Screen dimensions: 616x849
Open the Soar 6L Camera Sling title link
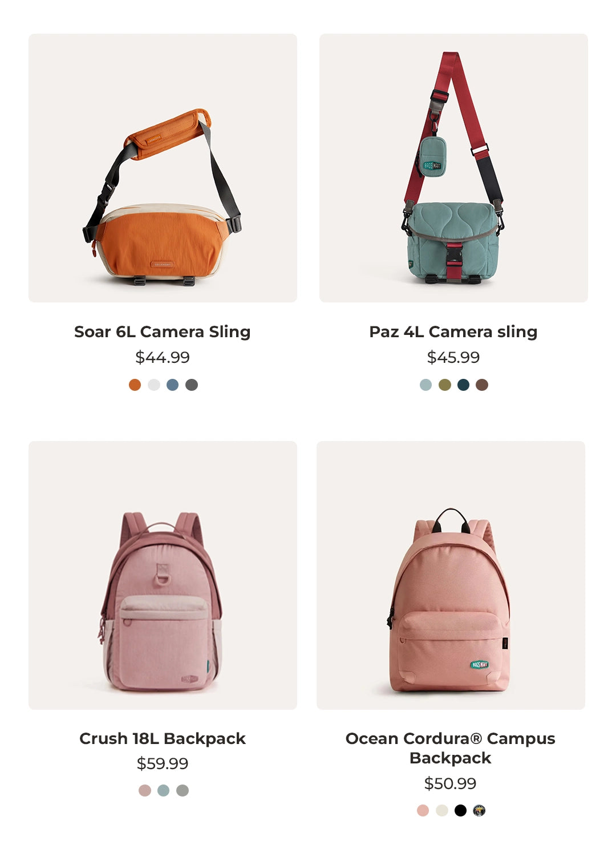point(163,331)
